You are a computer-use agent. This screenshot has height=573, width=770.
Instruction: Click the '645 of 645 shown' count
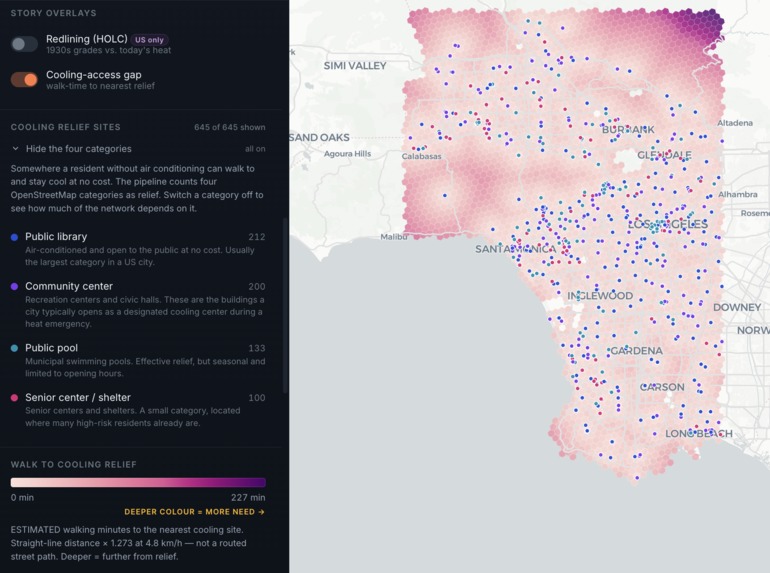[x=229, y=127]
